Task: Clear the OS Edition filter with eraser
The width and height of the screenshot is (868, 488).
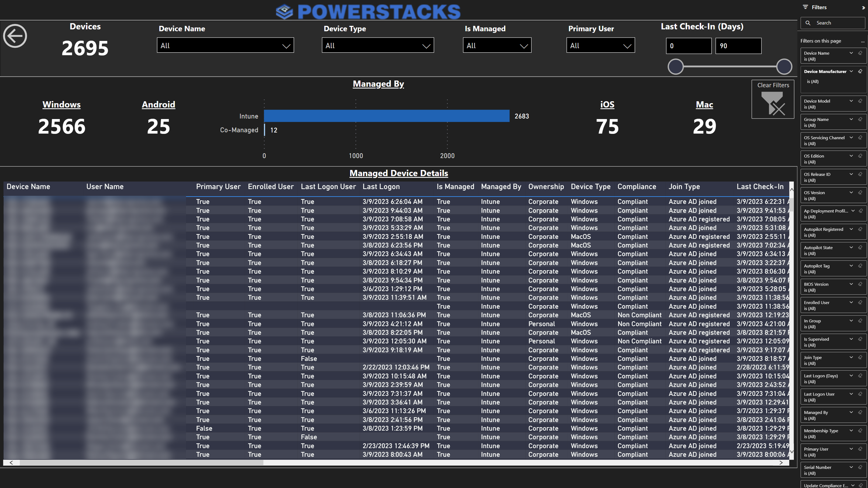Action: [860, 156]
